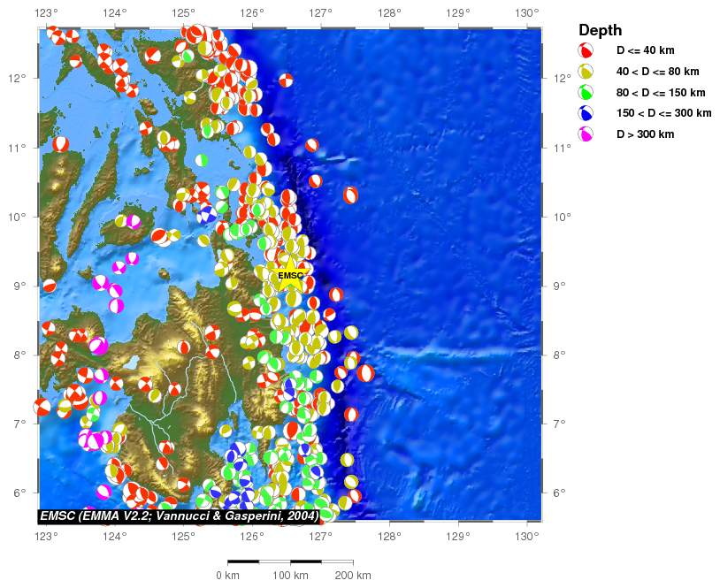Click the magenta D > 300 km legend symbol
This screenshot has width=720, height=588.
pos(586,134)
